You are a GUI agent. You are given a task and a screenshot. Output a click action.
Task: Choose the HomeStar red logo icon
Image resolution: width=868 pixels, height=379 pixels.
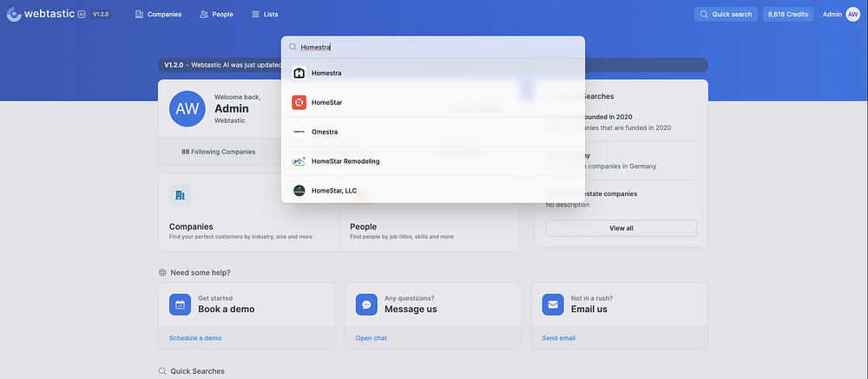pos(299,102)
